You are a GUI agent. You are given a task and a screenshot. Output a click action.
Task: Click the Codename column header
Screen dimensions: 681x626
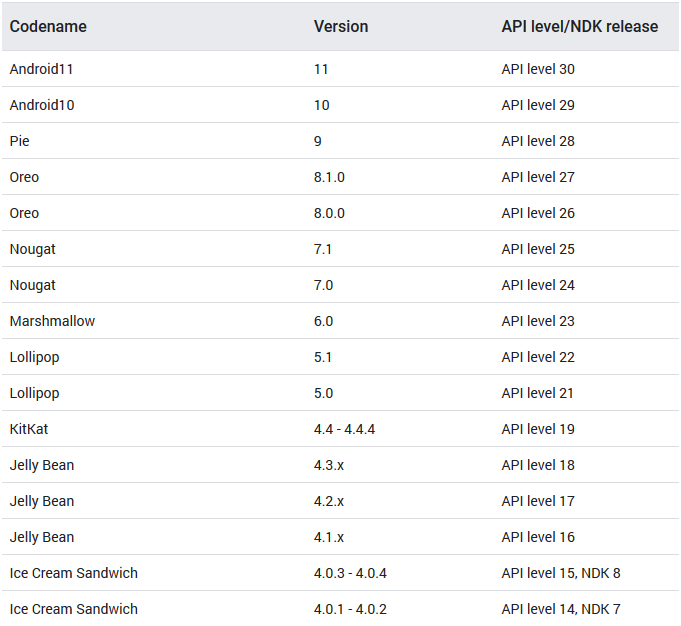(x=48, y=26)
